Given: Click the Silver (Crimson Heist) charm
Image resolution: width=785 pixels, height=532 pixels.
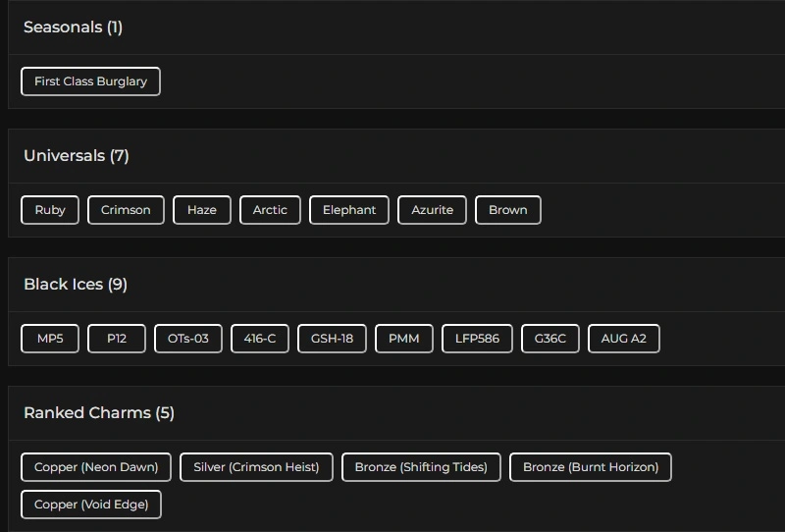Looking at the screenshot, I should tap(256, 467).
